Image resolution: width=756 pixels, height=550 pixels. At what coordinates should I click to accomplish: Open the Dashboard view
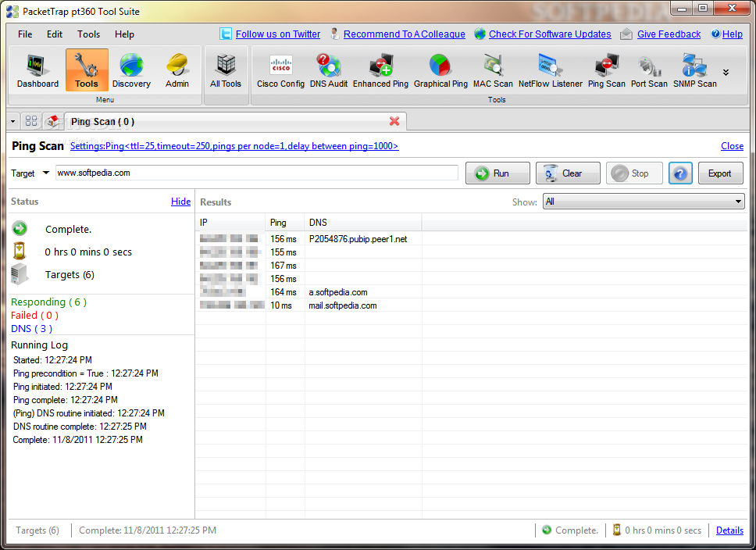37,71
